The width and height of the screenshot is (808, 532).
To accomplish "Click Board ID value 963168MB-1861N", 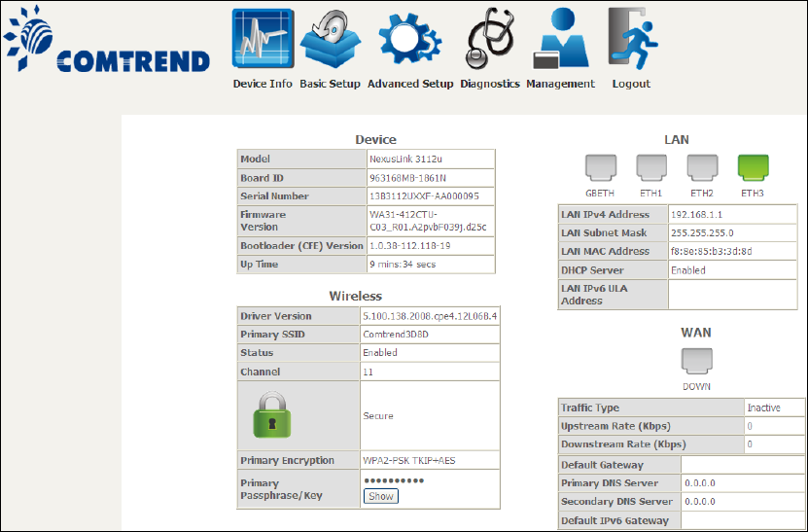I will click(407, 178).
